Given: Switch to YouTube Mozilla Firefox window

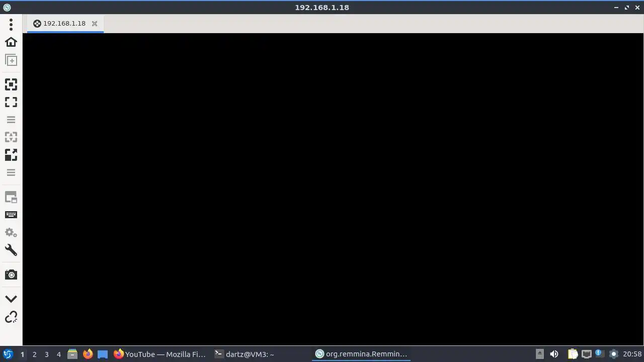Looking at the screenshot, I should click(159, 354).
